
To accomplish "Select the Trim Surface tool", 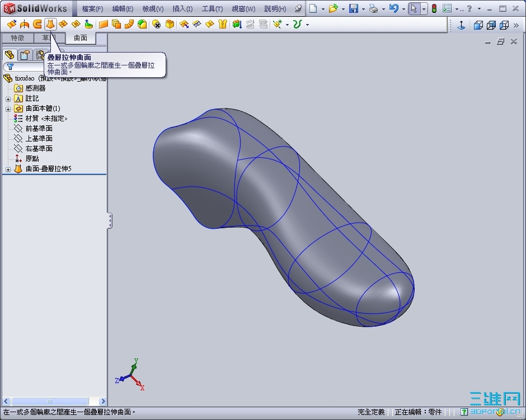I will pyautogui.click(x=197, y=24).
